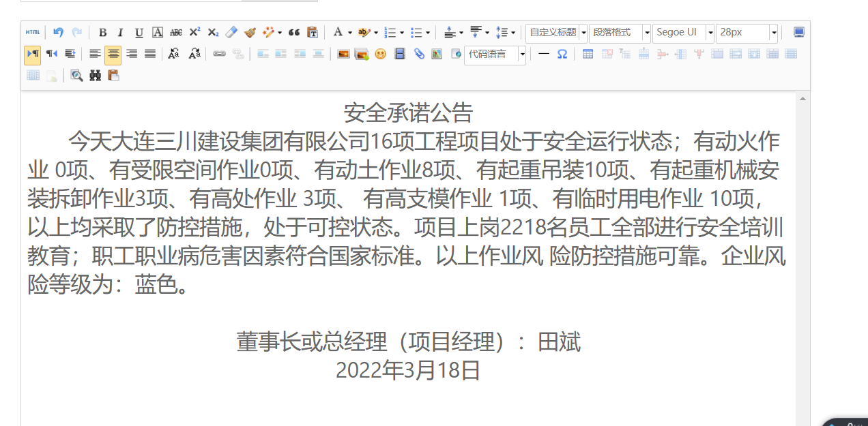
Task: Insert special character Omega symbol
Action: (562, 53)
